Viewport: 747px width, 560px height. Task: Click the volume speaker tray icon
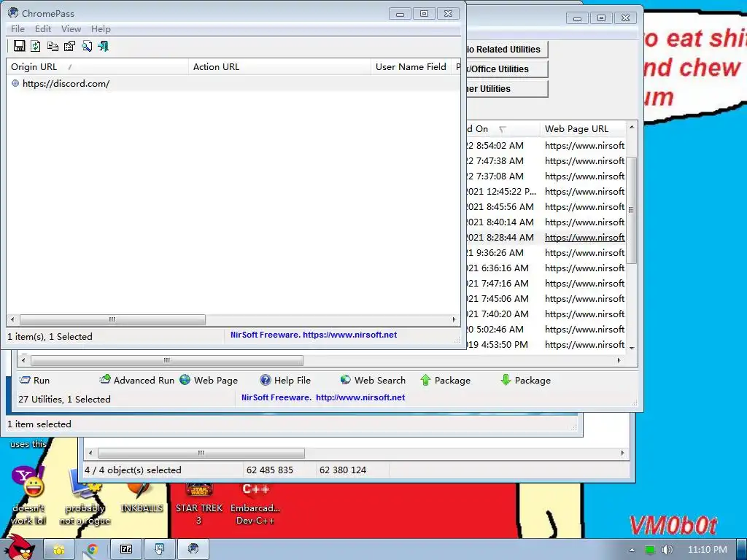click(x=667, y=550)
